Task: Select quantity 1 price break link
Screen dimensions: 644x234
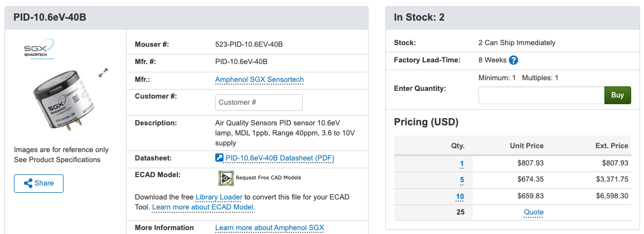Action: [462, 163]
